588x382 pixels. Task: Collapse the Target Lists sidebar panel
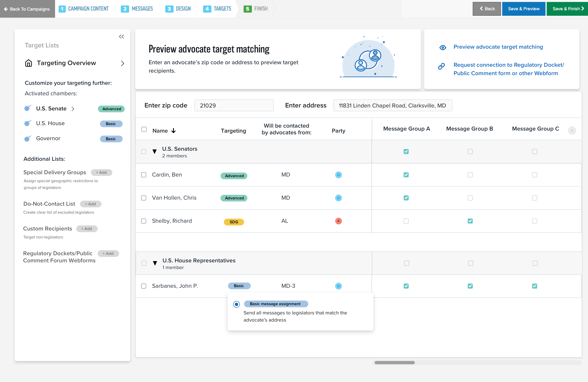coord(121,37)
